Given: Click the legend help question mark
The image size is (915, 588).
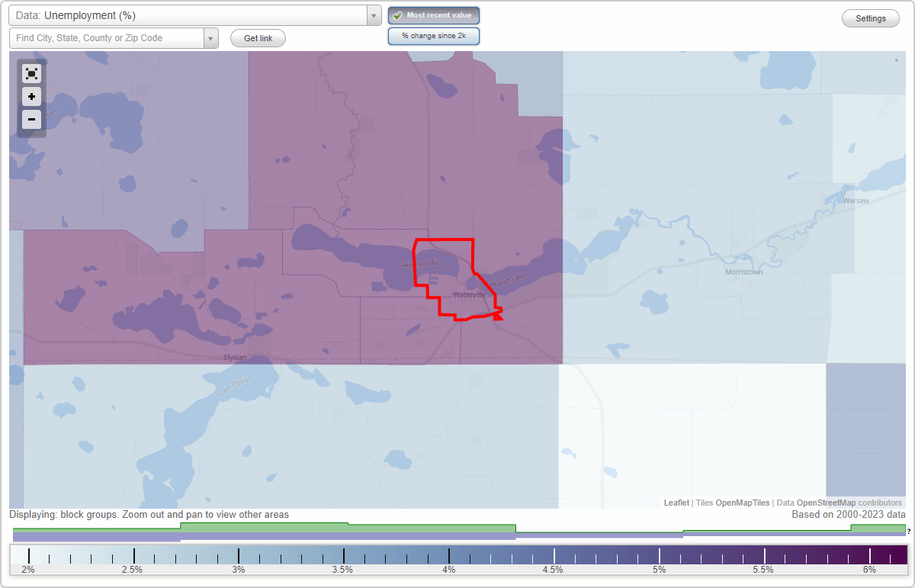Looking at the screenshot, I should 909,531.
